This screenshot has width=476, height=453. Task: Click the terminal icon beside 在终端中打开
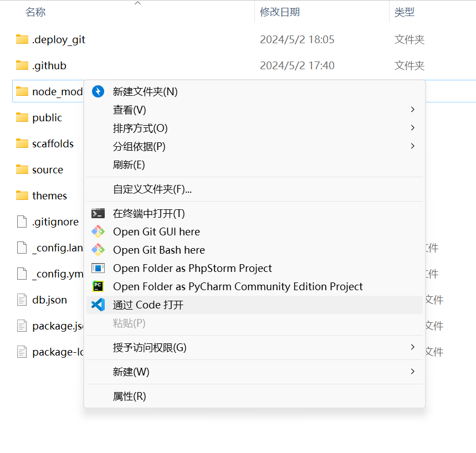[x=98, y=213]
